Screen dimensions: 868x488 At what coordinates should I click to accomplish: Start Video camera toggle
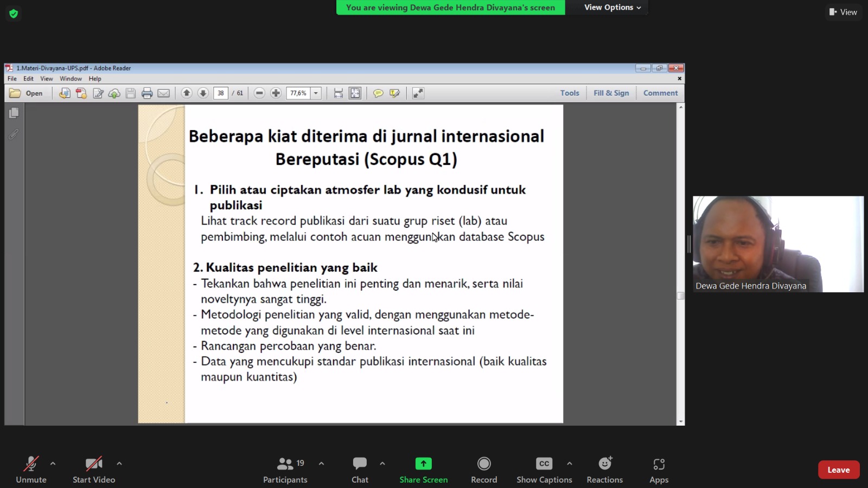point(94,470)
